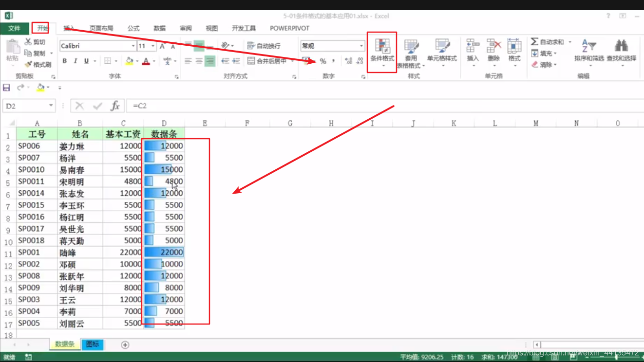Click the increase indent icon
The width and height of the screenshot is (644, 362).
point(236,61)
